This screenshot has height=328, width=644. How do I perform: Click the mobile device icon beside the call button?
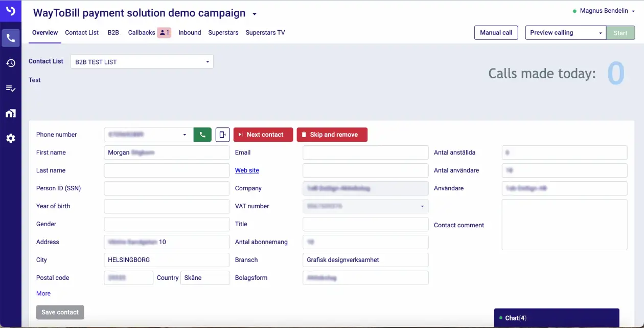pyautogui.click(x=222, y=134)
